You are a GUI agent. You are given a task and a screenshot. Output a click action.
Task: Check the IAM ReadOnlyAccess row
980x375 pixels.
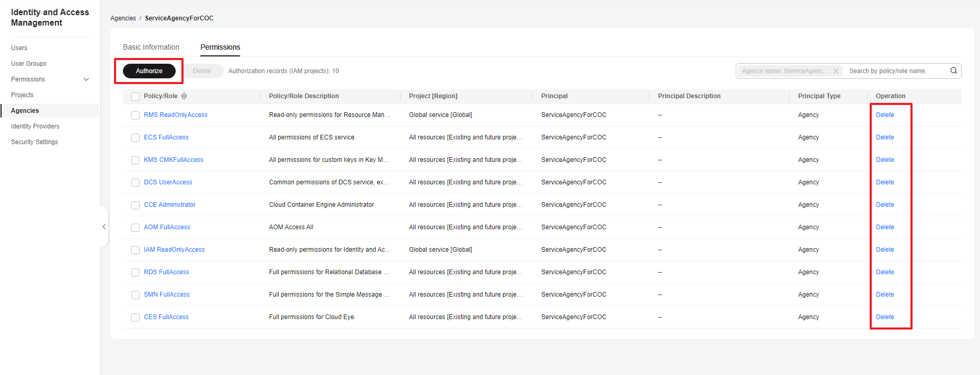135,250
